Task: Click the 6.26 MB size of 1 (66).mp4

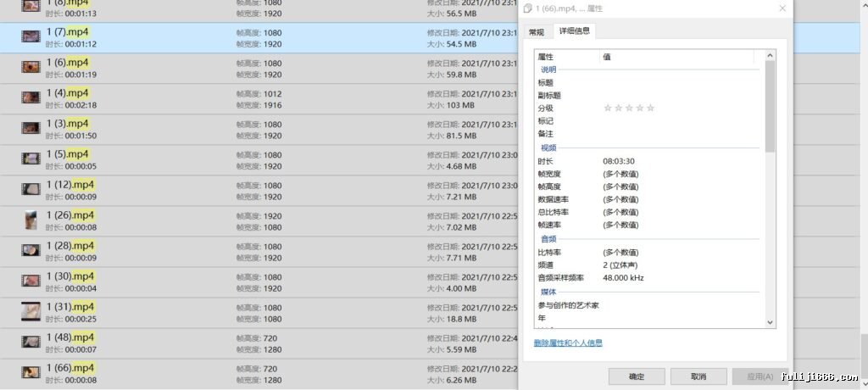Action: (461, 380)
